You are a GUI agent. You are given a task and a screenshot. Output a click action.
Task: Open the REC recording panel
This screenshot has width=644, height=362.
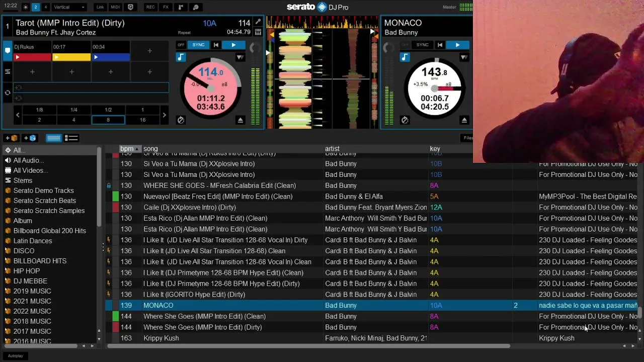[150, 7]
